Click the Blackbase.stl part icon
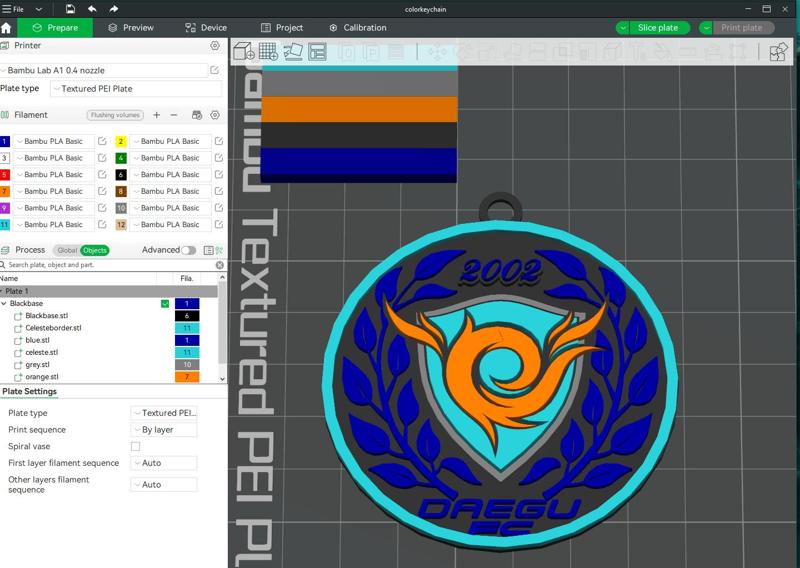Screen dimensions: 800x568 click(x=18, y=316)
